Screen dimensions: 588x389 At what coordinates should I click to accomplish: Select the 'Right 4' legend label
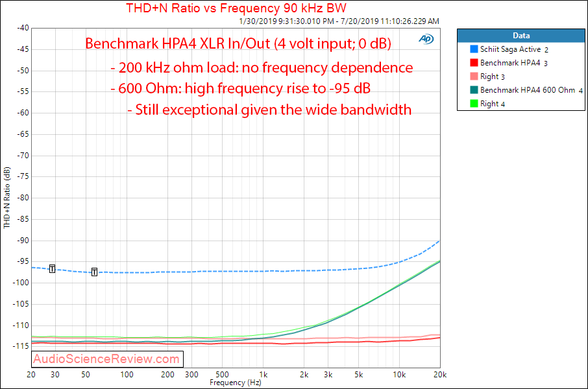click(x=493, y=104)
